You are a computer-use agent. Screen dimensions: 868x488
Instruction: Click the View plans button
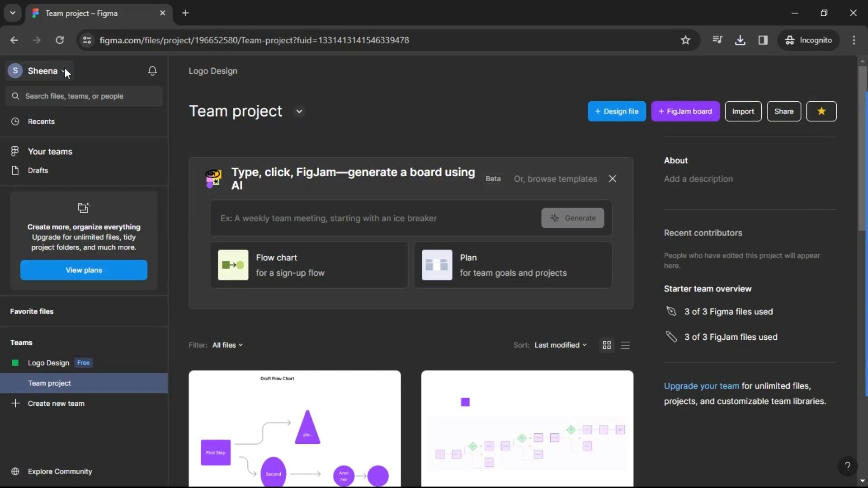click(x=84, y=270)
